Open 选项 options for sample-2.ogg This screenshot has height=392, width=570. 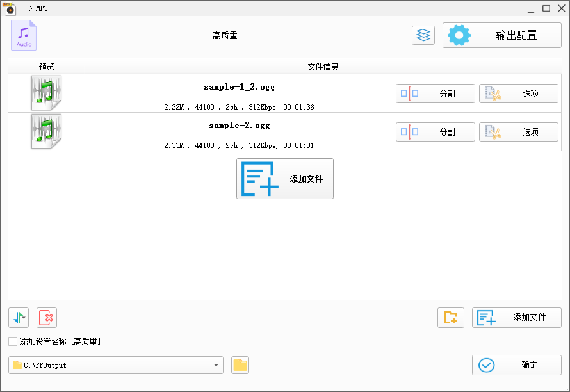pos(518,132)
